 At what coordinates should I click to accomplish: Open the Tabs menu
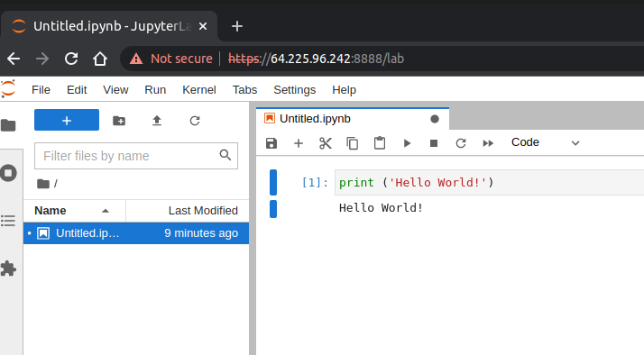click(x=244, y=90)
